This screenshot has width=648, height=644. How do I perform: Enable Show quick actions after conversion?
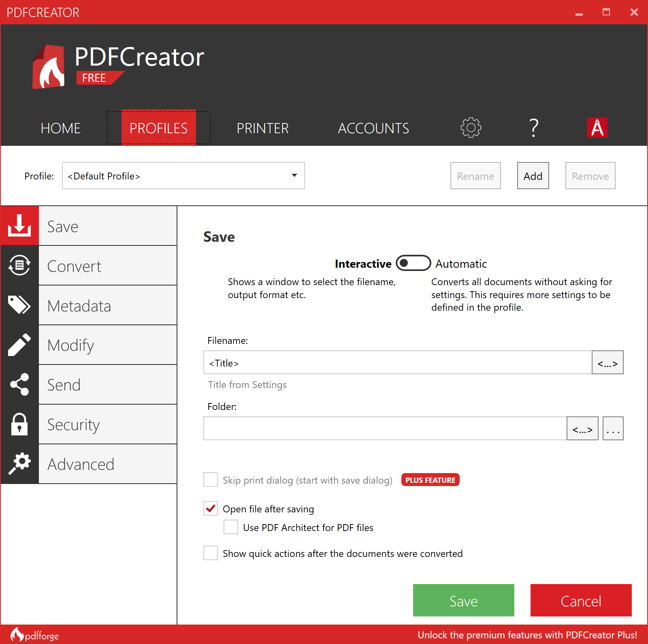[x=211, y=553]
